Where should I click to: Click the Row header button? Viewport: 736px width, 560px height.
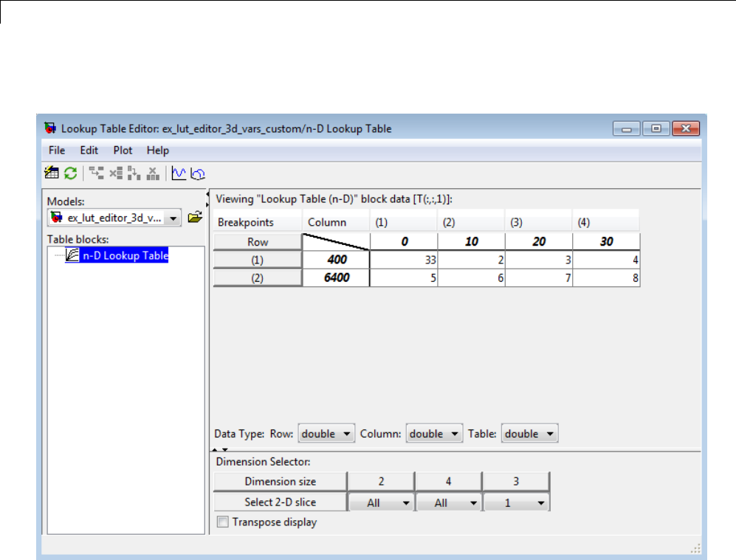pyautogui.click(x=257, y=241)
